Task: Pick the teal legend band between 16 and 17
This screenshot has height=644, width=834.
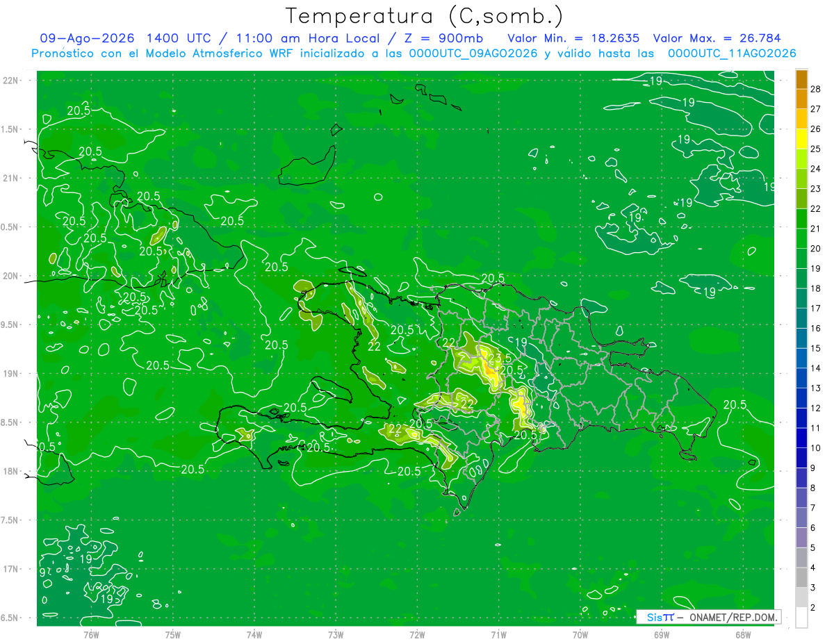Action: (x=801, y=319)
